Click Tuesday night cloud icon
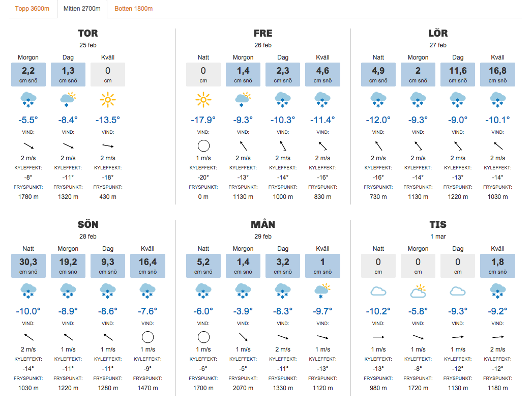 coord(378,291)
